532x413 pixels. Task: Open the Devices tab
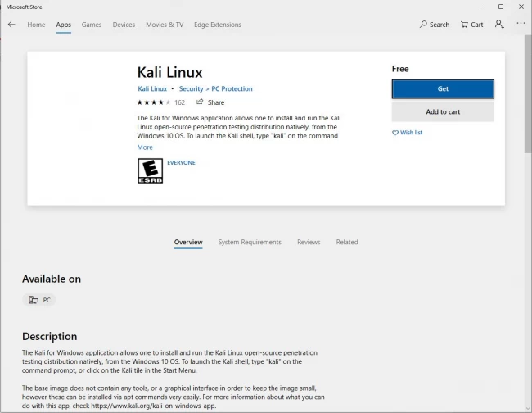(x=124, y=25)
